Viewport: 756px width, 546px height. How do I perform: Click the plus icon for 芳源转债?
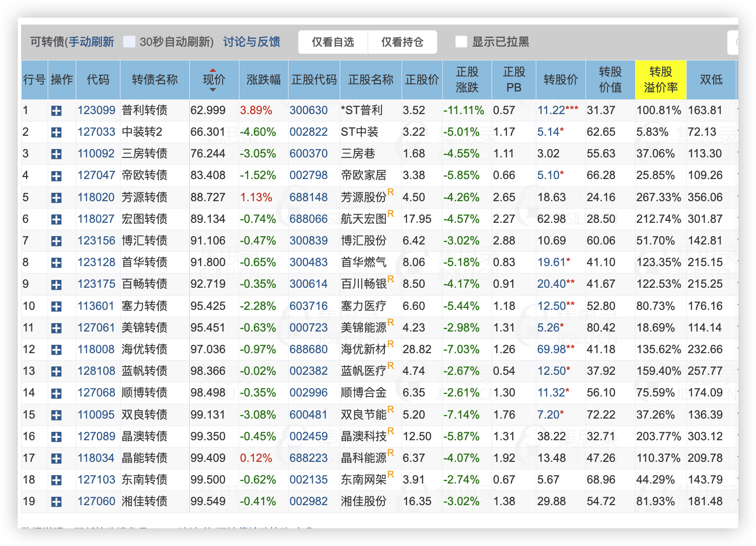(57, 198)
